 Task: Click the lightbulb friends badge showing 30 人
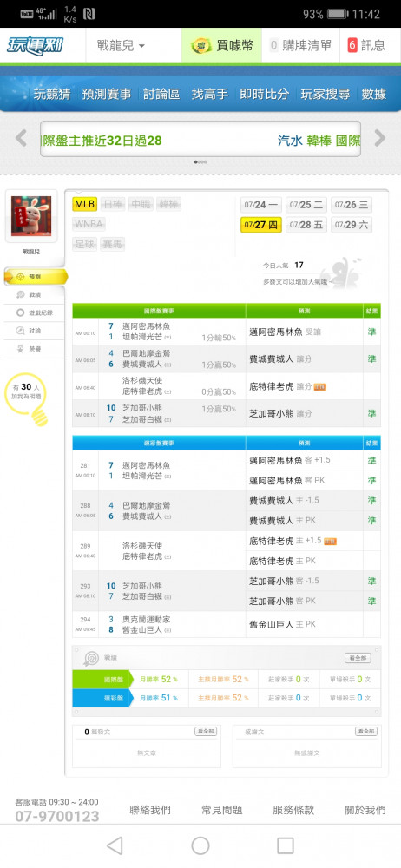tap(28, 398)
